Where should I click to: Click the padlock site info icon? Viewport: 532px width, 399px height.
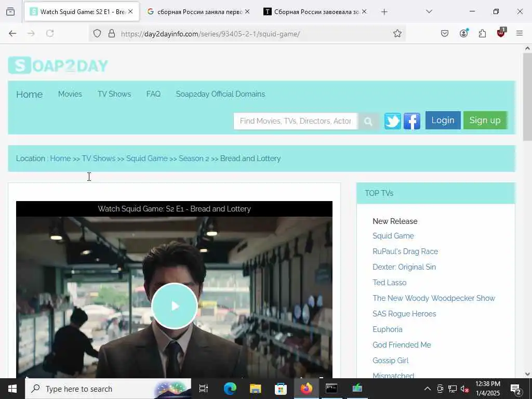(x=112, y=34)
